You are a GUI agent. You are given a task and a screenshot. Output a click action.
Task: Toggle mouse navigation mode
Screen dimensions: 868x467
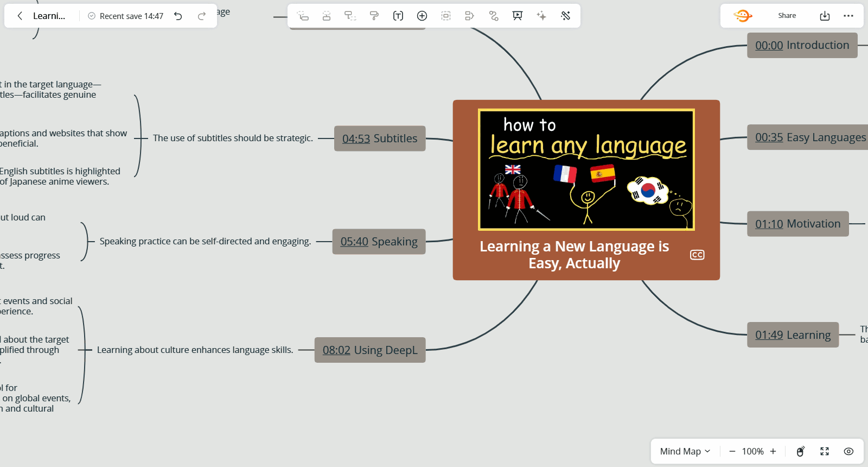800,451
